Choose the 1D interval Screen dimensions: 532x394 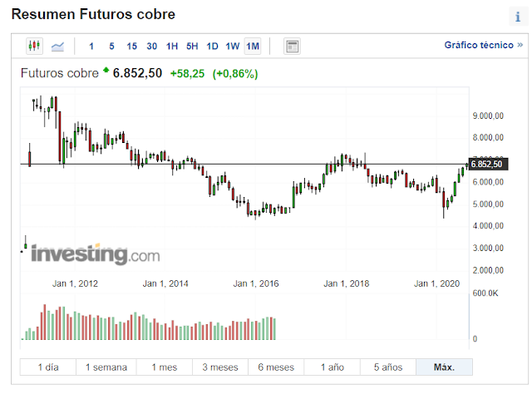tap(212, 46)
